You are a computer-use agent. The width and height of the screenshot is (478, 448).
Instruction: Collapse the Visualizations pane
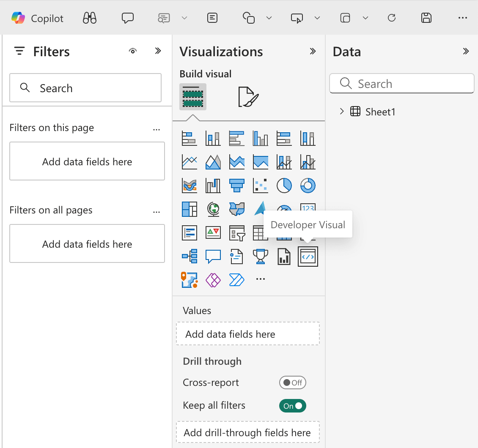(313, 51)
